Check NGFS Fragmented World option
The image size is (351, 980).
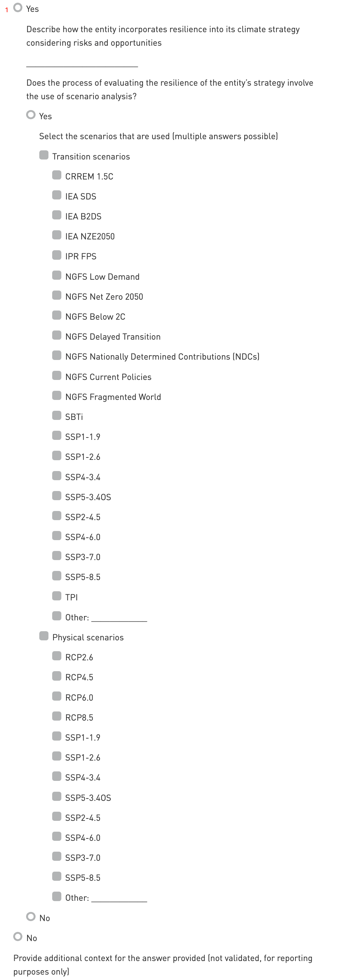57,396
